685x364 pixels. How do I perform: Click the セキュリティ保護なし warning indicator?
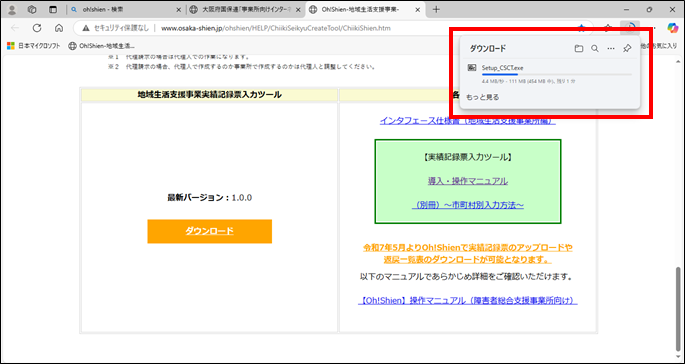coord(115,28)
